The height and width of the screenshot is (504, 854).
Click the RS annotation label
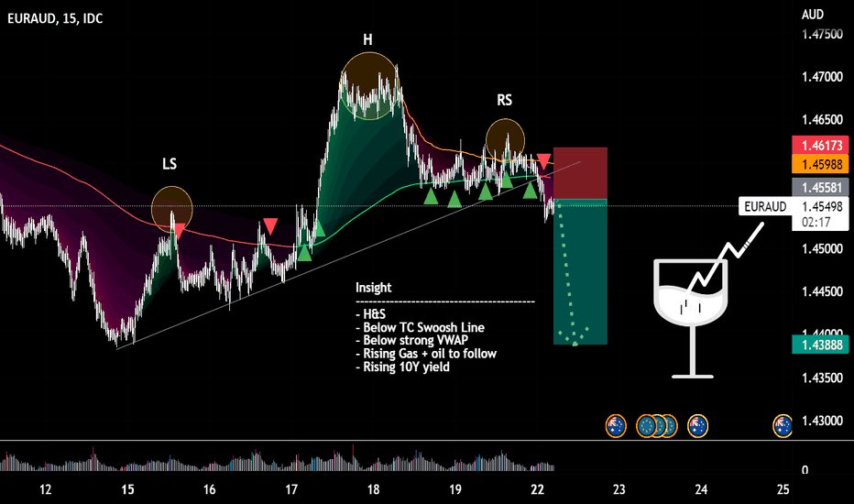coord(504,100)
